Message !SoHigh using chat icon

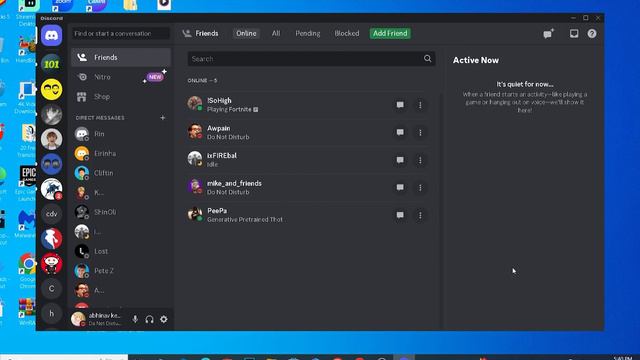(400, 105)
